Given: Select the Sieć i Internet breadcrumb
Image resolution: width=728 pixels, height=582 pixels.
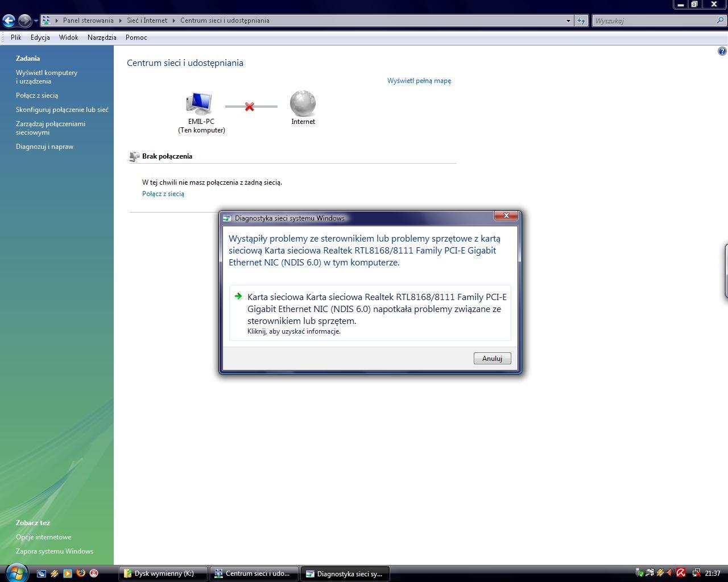Looking at the screenshot, I should pos(147,20).
